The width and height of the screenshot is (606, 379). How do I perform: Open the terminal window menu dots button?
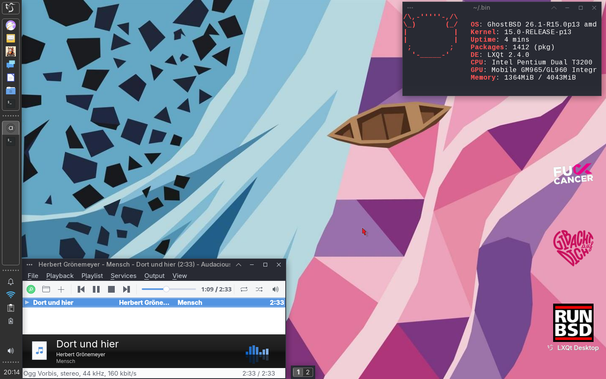[410, 8]
